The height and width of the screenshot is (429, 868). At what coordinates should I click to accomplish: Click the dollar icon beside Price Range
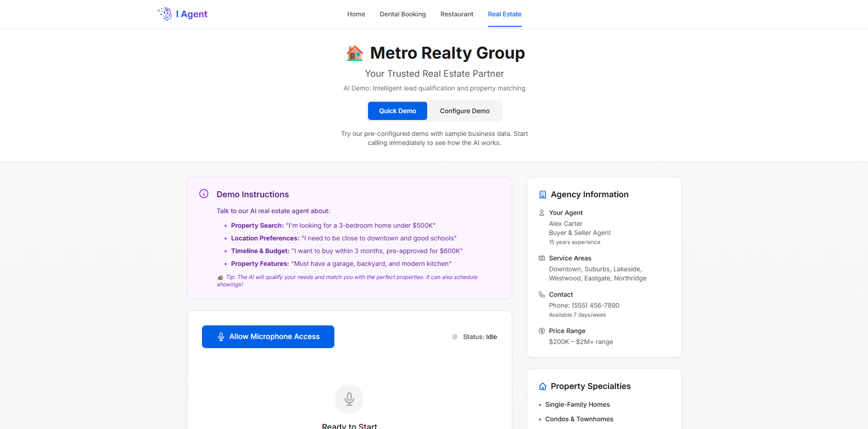[x=541, y=331]
